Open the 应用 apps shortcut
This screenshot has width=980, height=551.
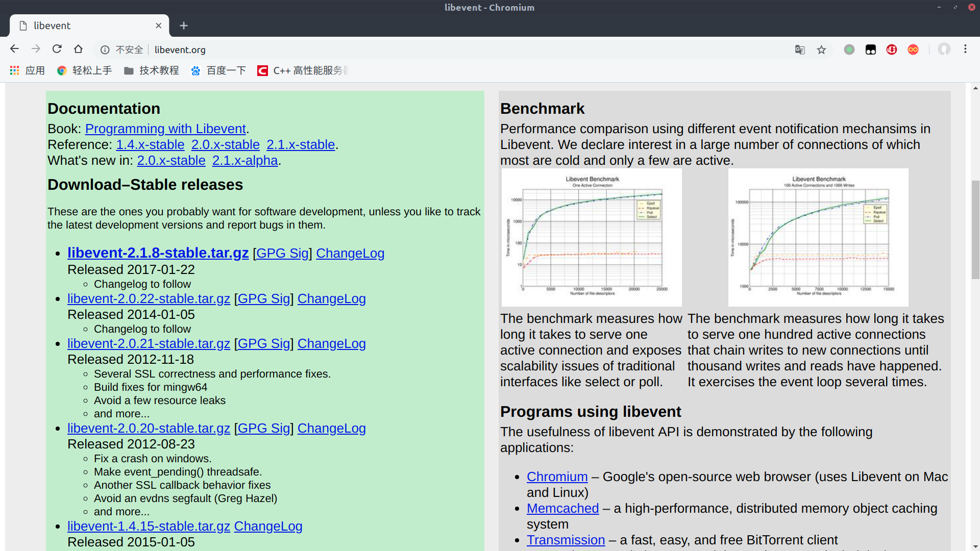28,70
